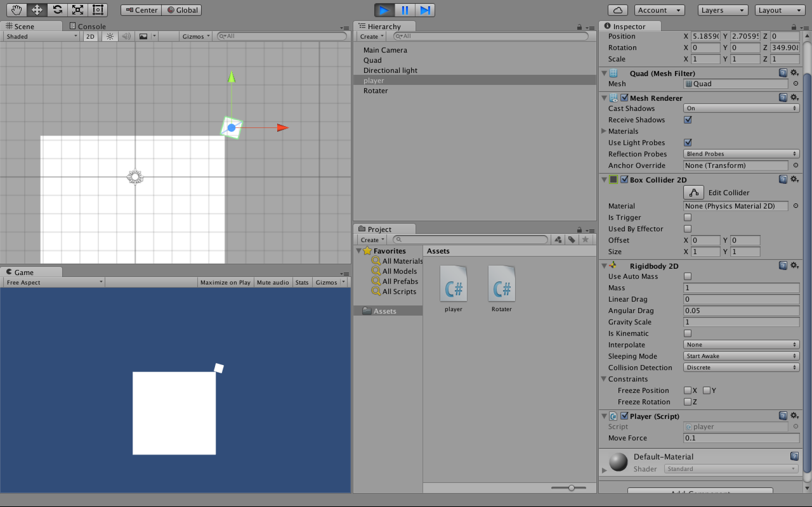Expand the Materials section in Inspector
The width and height of the screenshot is (812, 507).
point(605,131)
